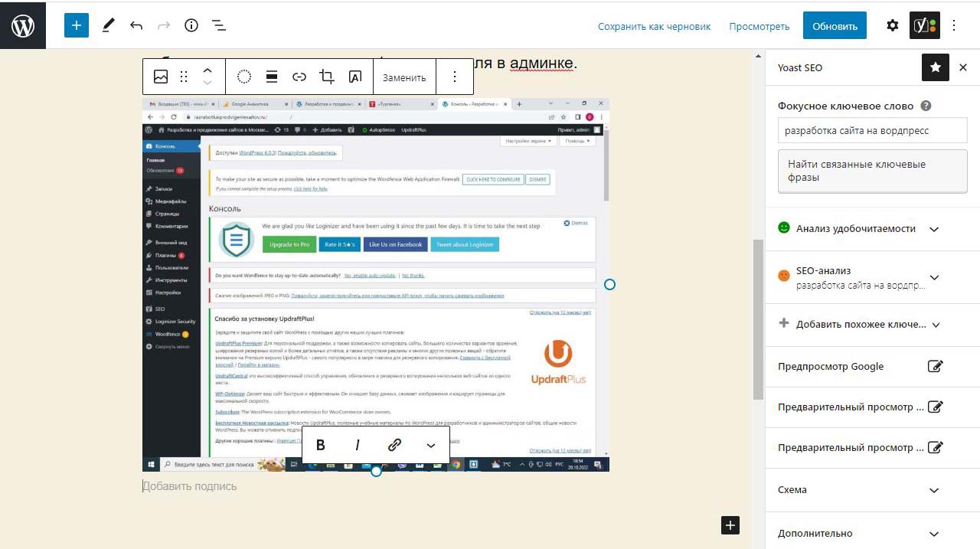The image size is (980, 549).
Task: Insert link on the image block
Action: pyautogui.click(x=299, y=77)
